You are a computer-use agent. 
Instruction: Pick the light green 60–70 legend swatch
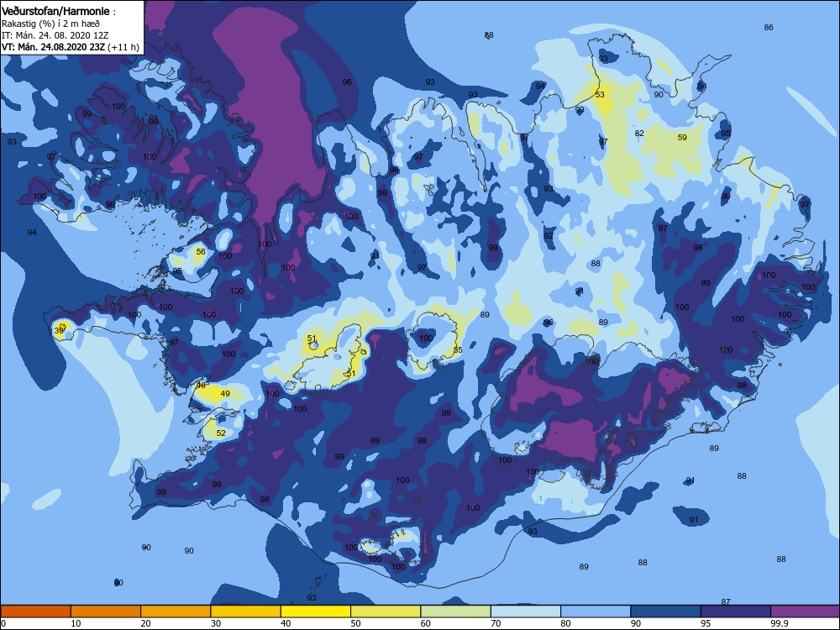coord(456,612)
